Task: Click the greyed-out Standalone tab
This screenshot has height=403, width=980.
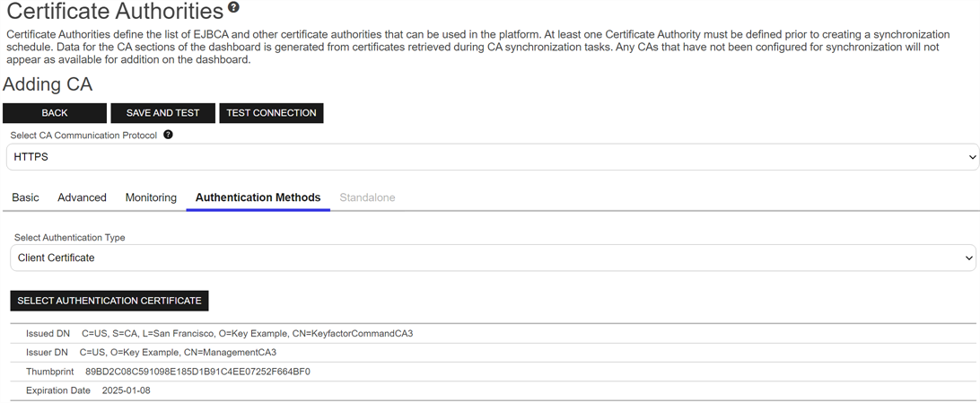Action: point(367,197)
